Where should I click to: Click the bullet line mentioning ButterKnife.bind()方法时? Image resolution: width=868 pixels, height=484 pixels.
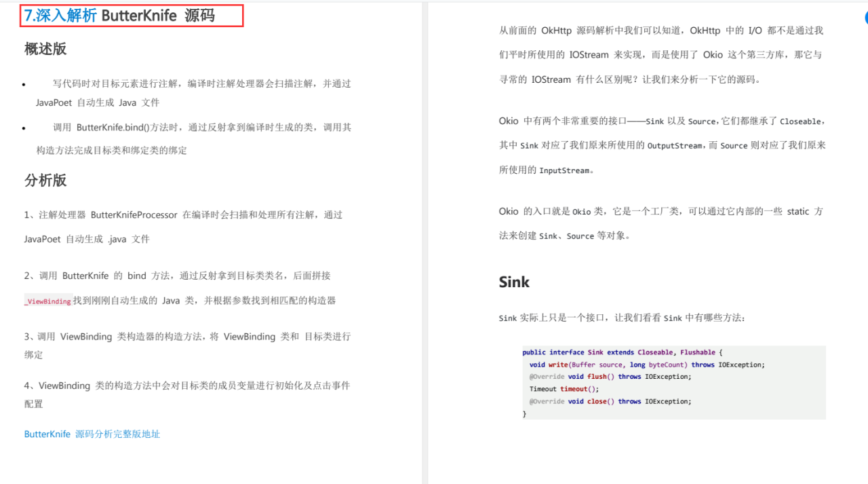coord(202,127)
